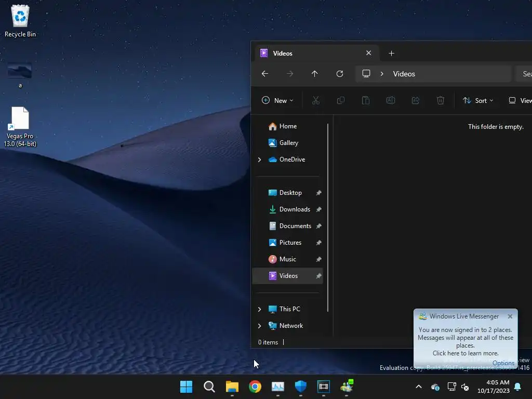Open the pinned Downloads folder
The width and height of the screenshot is (532, 399).
288,209
